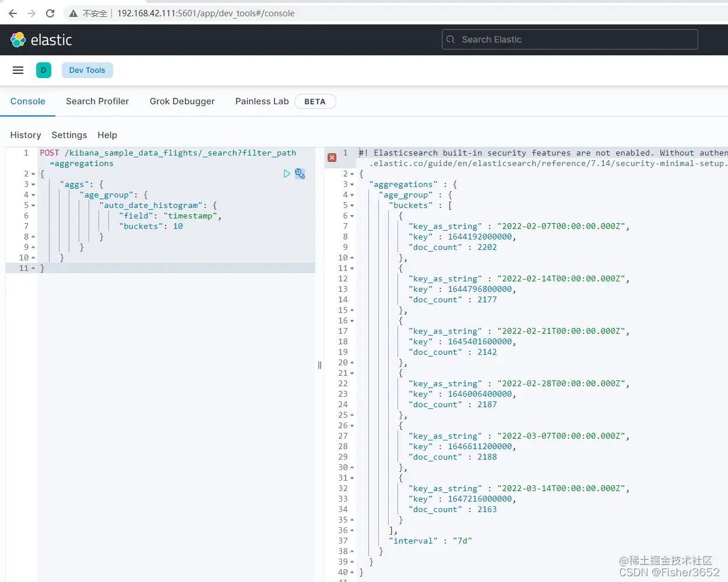Viewport: 728px width, 582px height.
Task: Click the green D space avatar
Action: click(44, 70)
